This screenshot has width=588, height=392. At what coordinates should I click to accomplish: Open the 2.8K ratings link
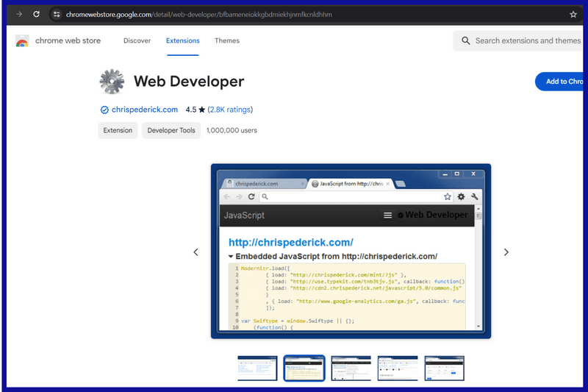[x=230, y=110]
